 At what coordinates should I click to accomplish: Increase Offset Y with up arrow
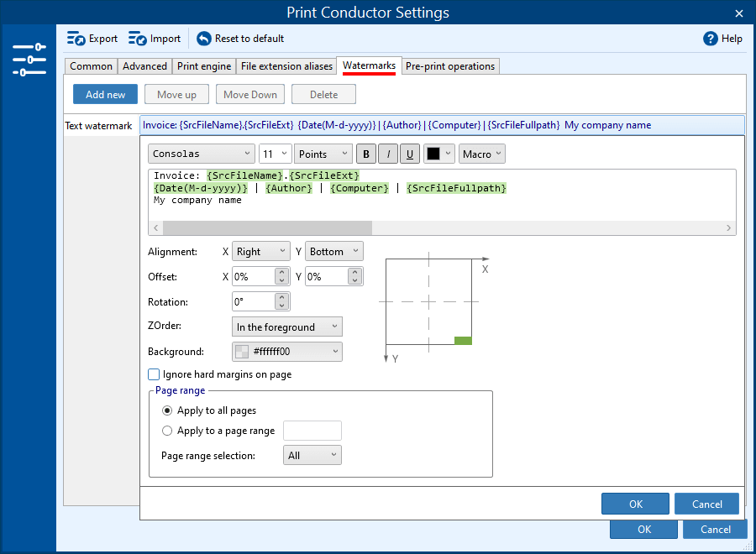[x=354, y=272]
